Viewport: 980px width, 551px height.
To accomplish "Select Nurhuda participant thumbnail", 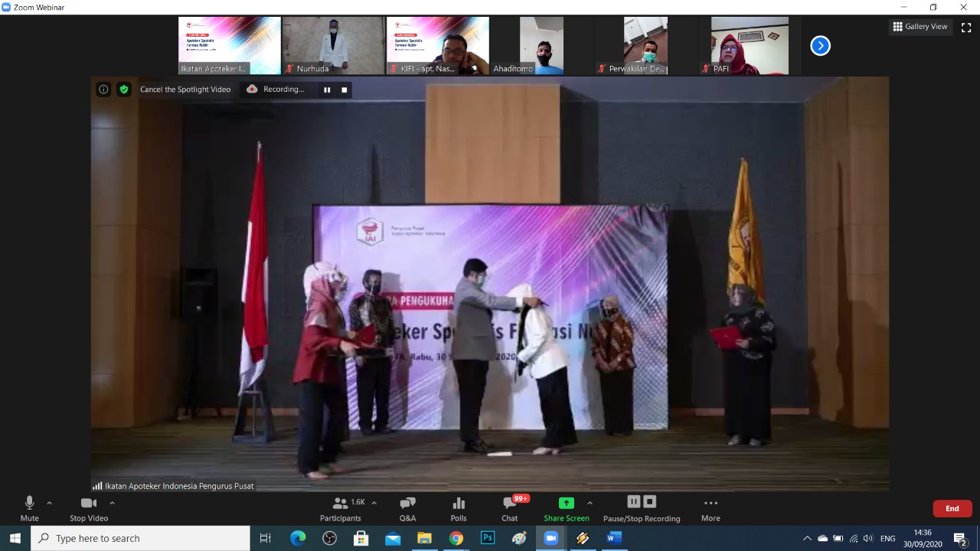I will 334,46.
